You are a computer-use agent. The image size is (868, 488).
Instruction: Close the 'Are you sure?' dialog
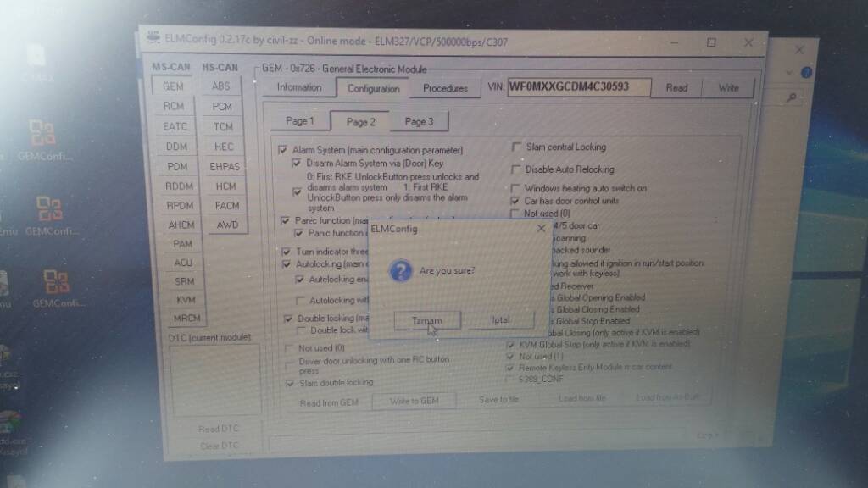541,228
